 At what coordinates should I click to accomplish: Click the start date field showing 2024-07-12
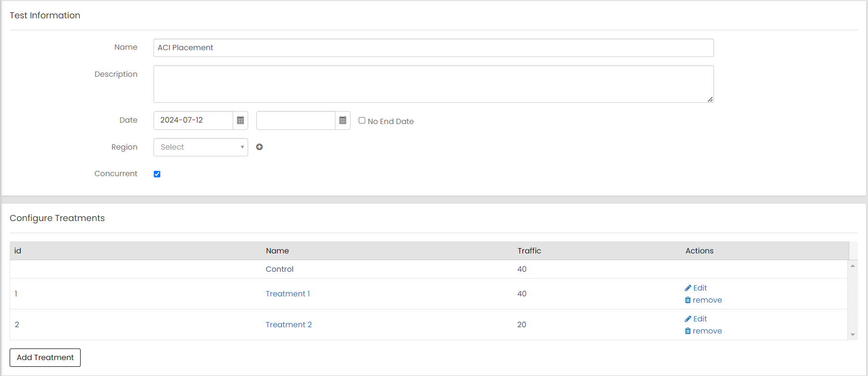[x=193, y=120]
